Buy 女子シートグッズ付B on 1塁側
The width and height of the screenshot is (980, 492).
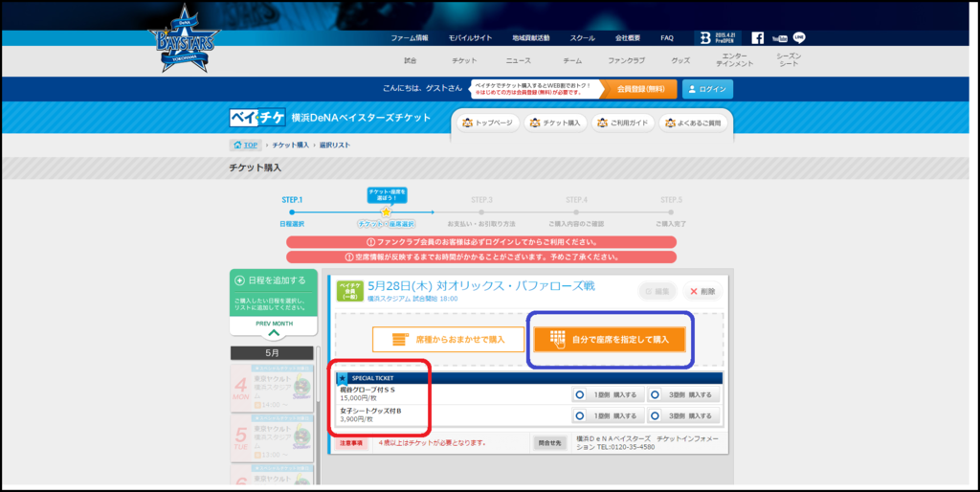coord(608,415)
